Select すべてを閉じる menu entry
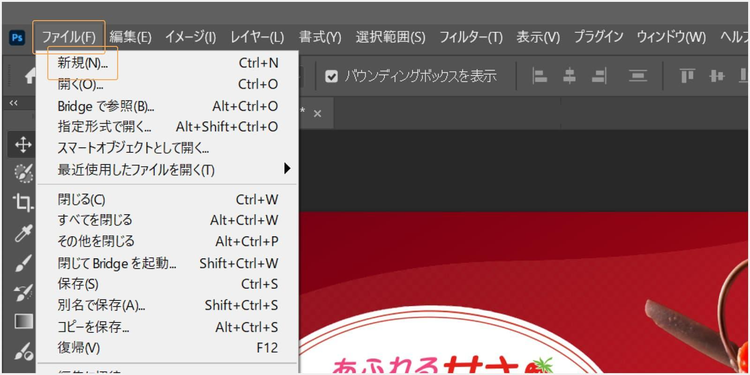Screen dimensions: 750x375 tap(167, 220)
